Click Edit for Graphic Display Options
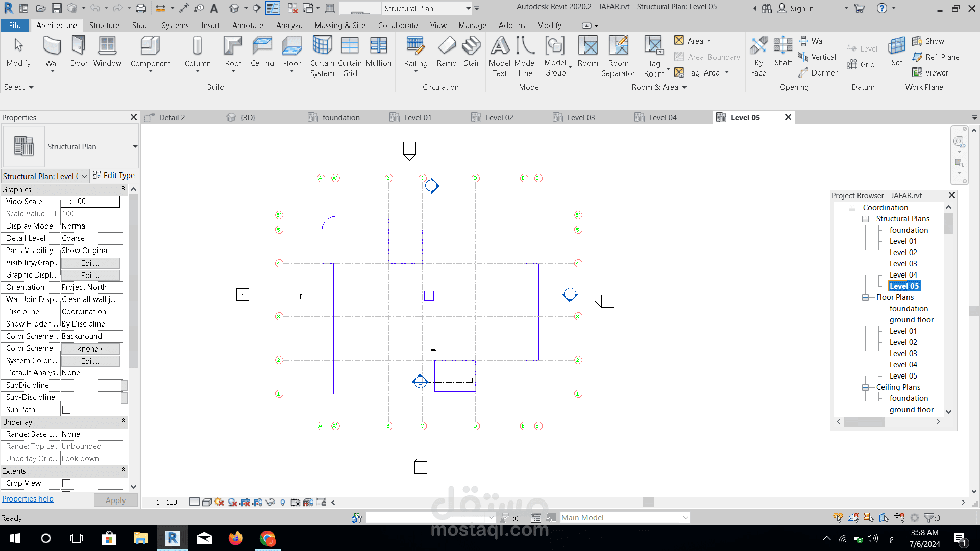The width and height of the screenshot is (980, 551). [x=90, y=275]
